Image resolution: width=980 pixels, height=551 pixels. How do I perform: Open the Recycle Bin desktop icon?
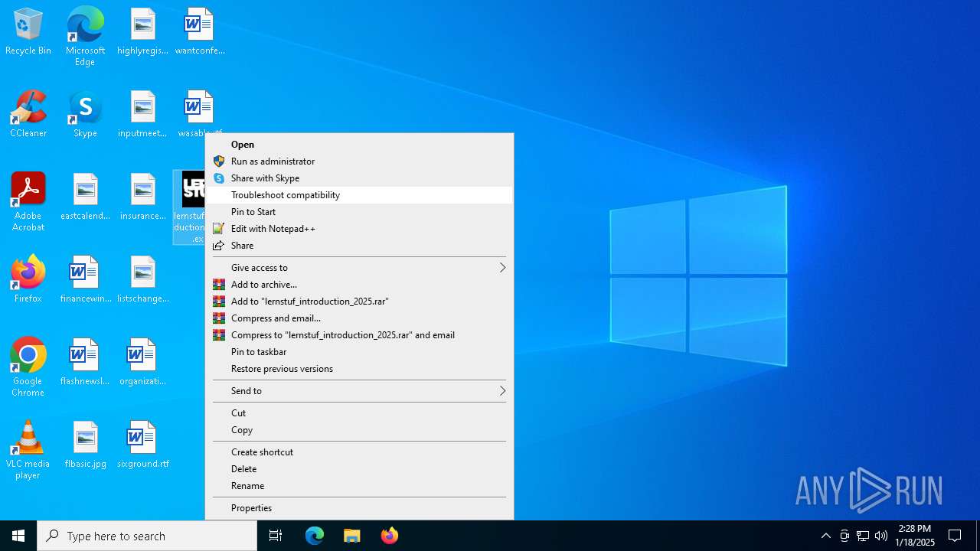[28, 32]
